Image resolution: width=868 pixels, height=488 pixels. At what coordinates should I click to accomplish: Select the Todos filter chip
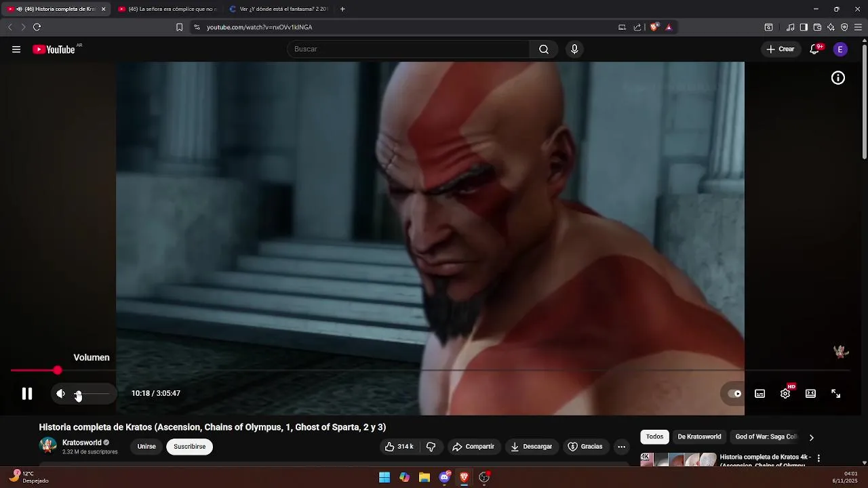click(654, 437)
